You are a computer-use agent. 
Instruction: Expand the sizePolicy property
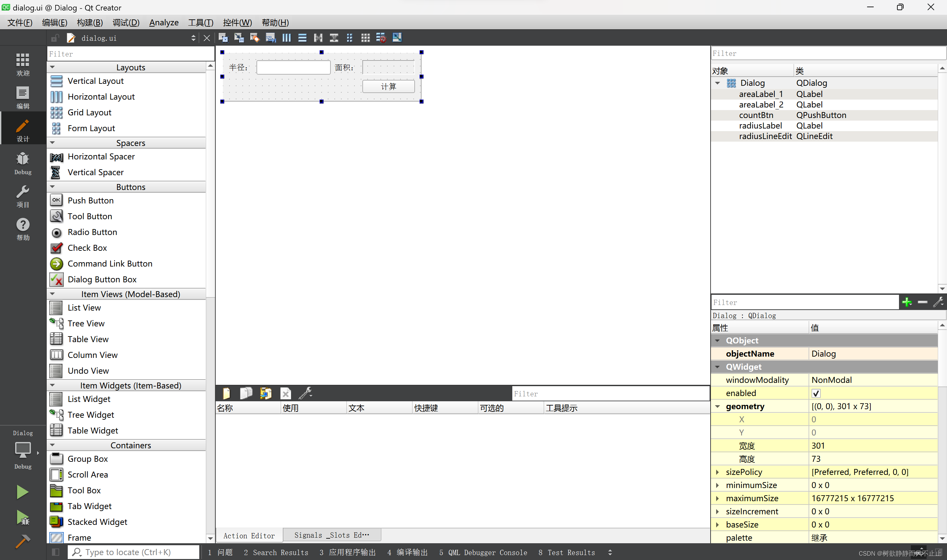(x=717, y=472)
